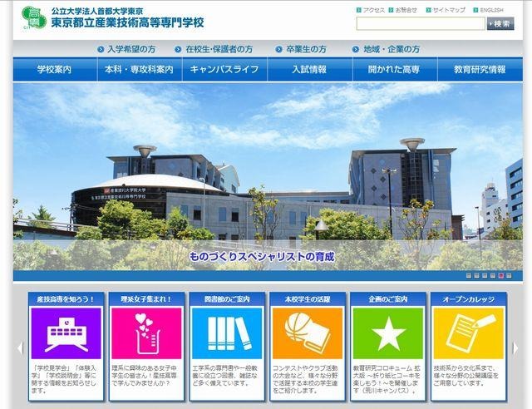Click the bullet icon beside 在校生・保護者の方
Viewport: 532px width, 409px height.
[x=178, y=50]
